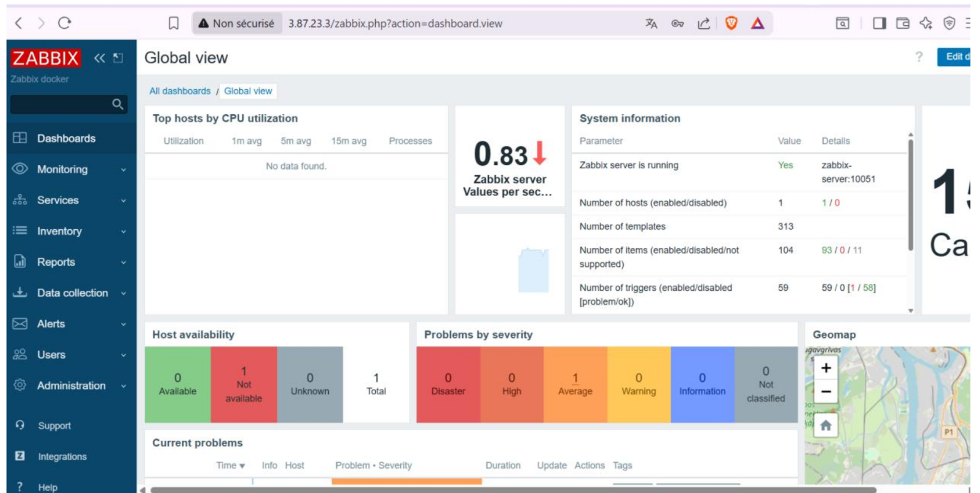Screen dimensions: 980x493
Task: Click the Global view breadcrumb link
Action: (x=248, y=91)
